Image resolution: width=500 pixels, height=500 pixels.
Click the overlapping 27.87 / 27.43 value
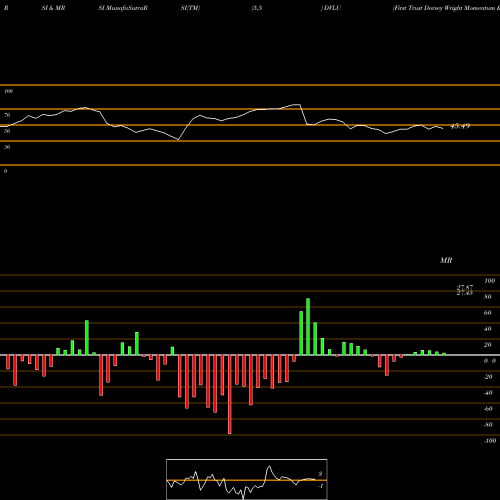point(465,290)
